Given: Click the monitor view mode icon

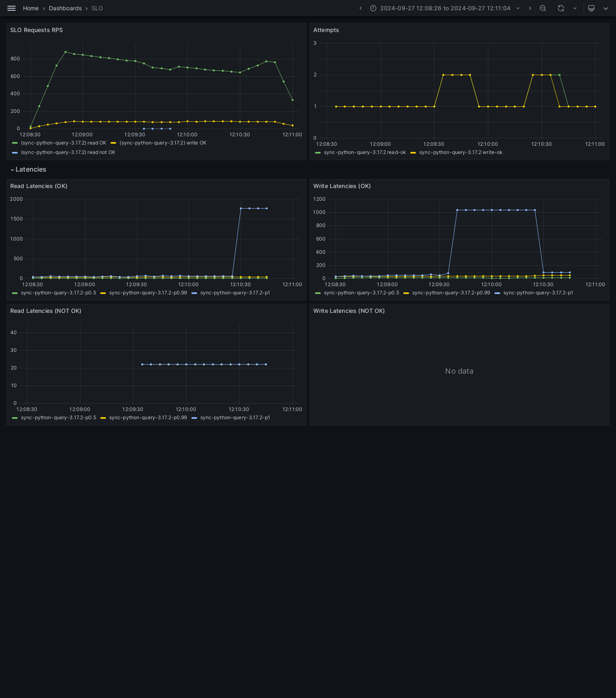Looking at the screenshot, I should [x=591, y=8].
